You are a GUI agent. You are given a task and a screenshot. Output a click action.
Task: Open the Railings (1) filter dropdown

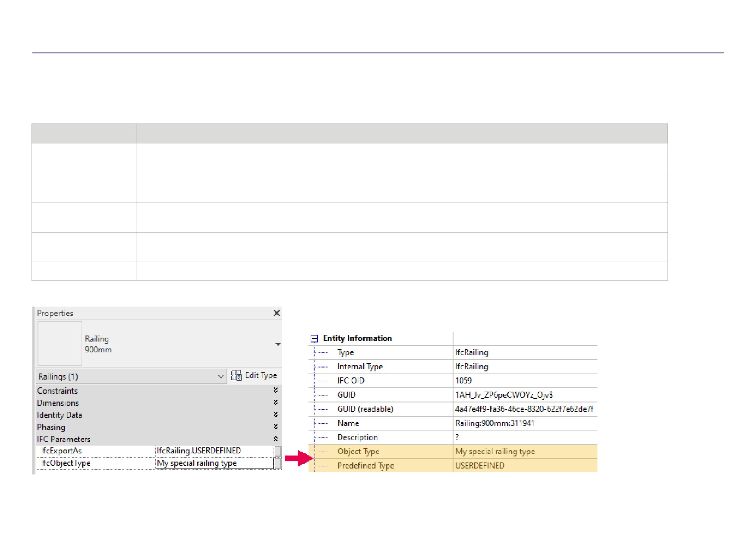(131, 377)
